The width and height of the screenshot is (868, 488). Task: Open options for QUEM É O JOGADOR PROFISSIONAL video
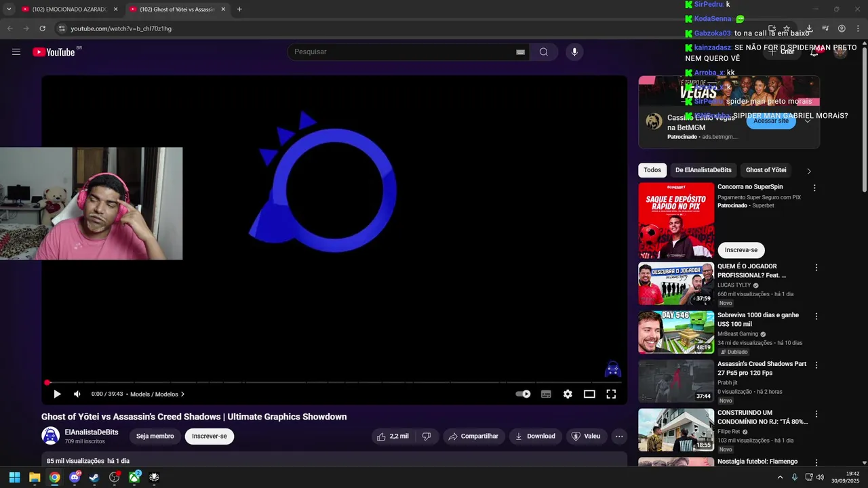coord(816,268)
